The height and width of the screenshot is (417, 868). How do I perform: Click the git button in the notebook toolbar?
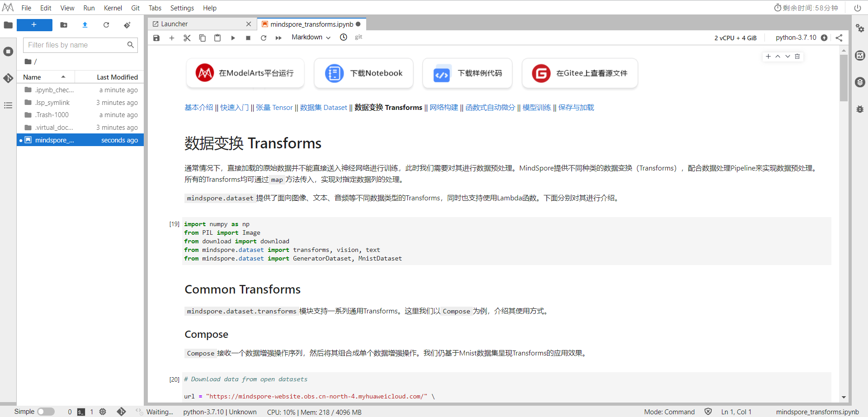coord(359,37)
